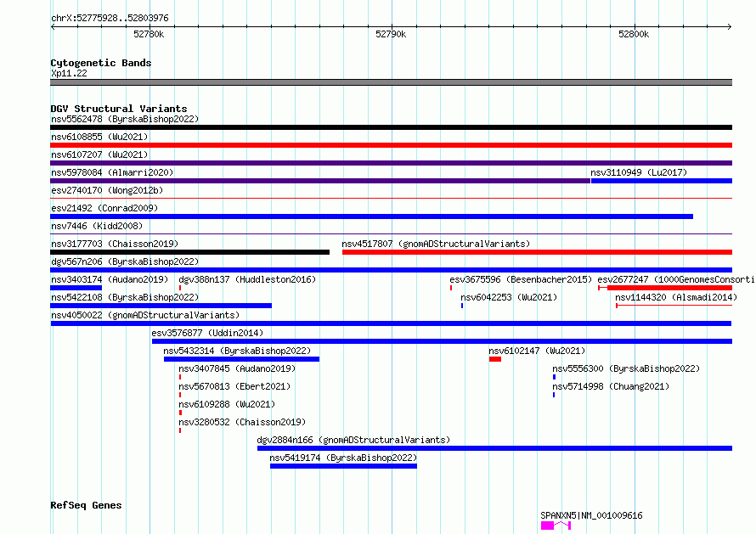The image size is (756, 534).
Task: Select the blue dgv2884n166 gnomAD bar
Action: (x=494, y=448)
